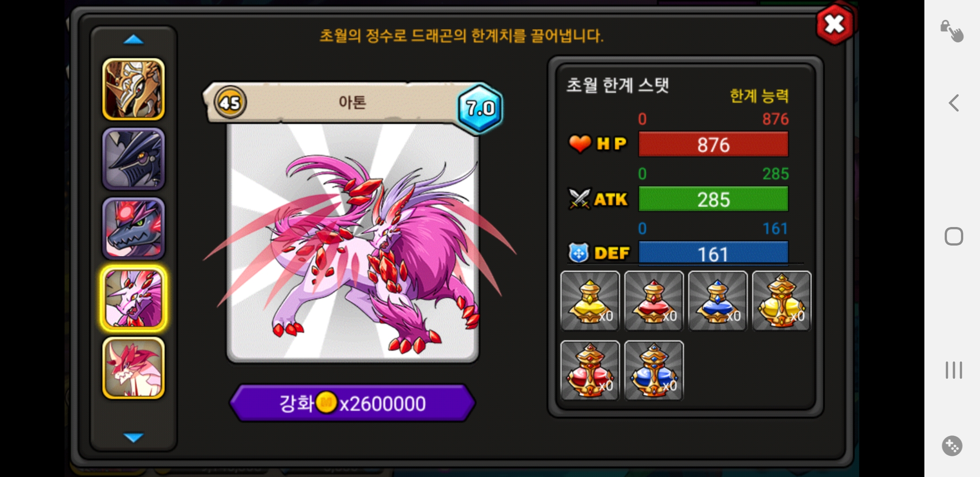Choose the golden armored dragon portrait

(134, 89)
